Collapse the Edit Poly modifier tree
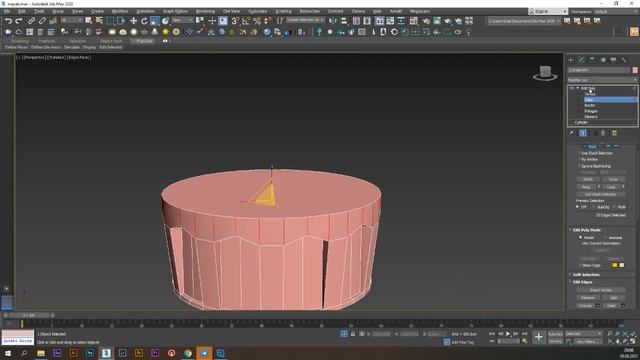 [578, 88]
